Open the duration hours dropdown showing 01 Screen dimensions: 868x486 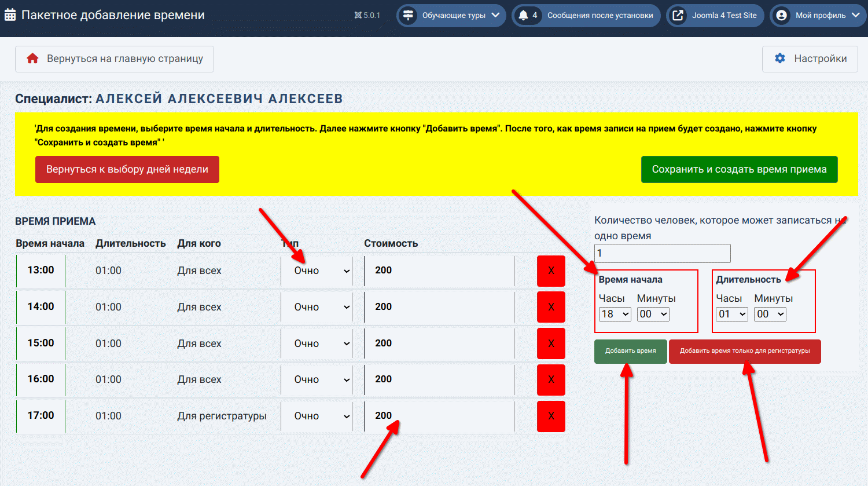[731, 314]
